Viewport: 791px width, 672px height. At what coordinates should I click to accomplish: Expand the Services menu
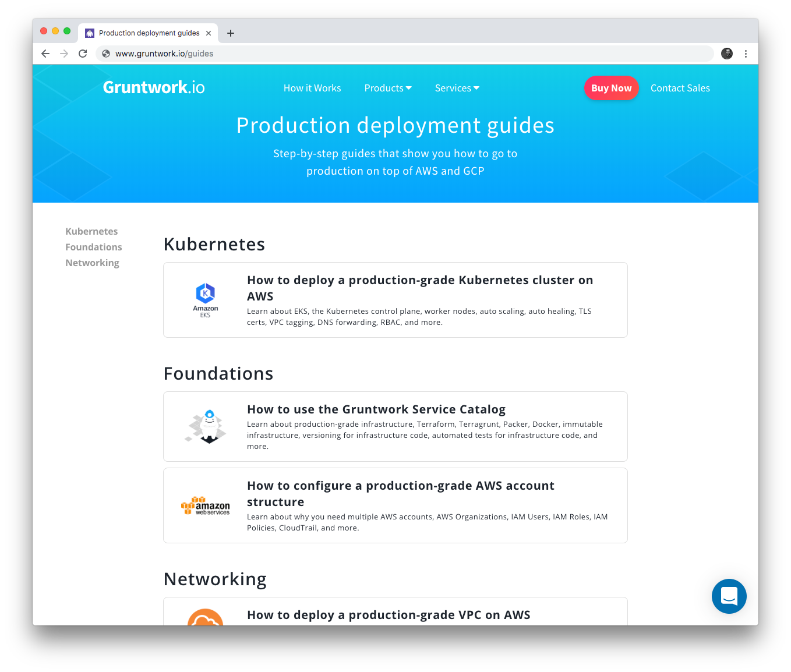click(456, 88)
